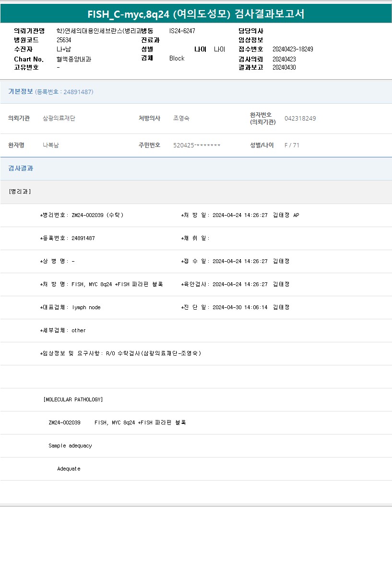Click the [MOLECULAR PATHOLOGY] heading
This screenshot has height=567, width=392.
pos(73,399)
